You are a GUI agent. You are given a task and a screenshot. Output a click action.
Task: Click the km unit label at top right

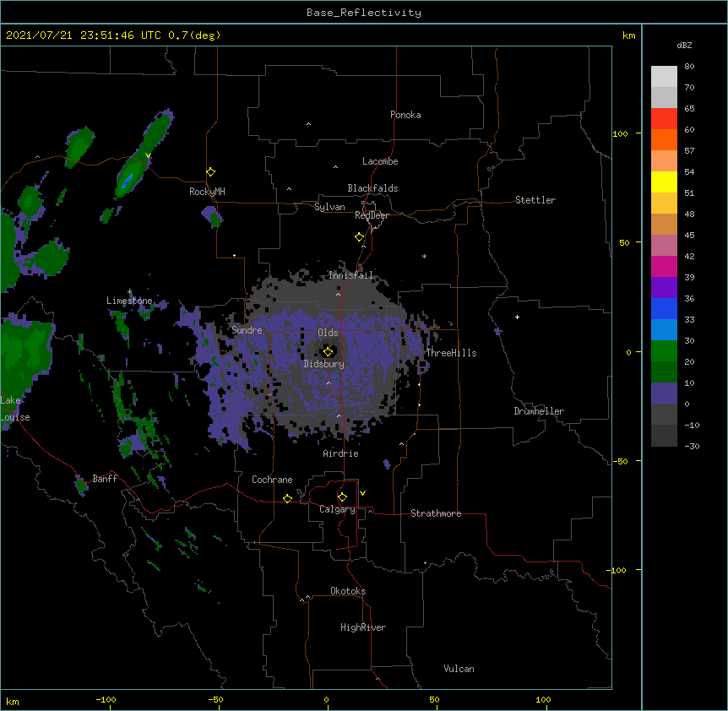[628, 35]
